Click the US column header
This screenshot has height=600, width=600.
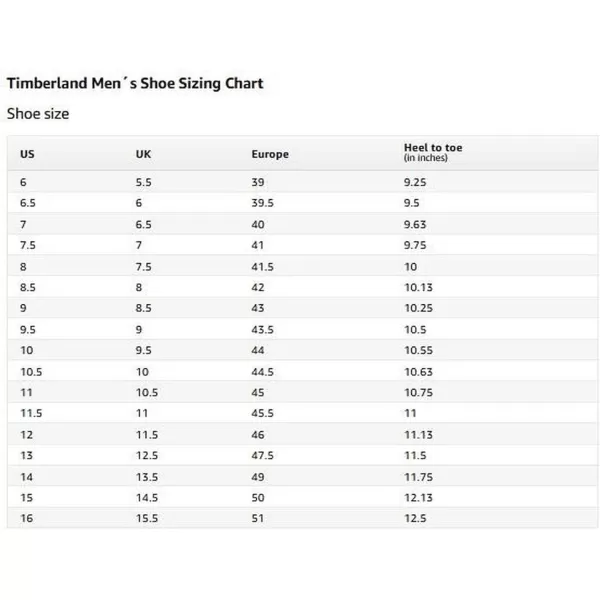click(27, 154)
